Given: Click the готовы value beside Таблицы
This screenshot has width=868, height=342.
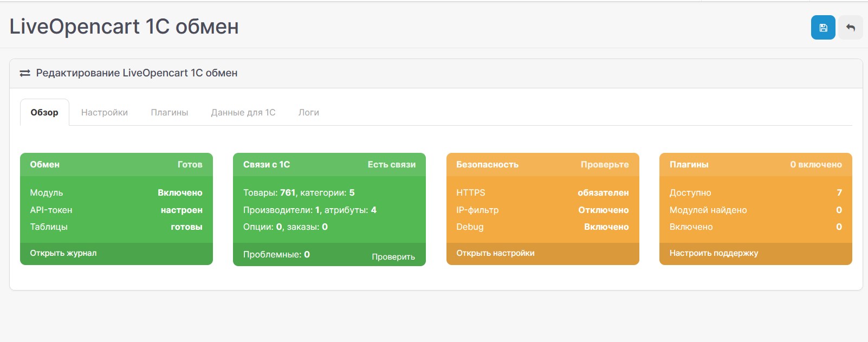Looking at the screenshot, I should (x=186, y=227).
